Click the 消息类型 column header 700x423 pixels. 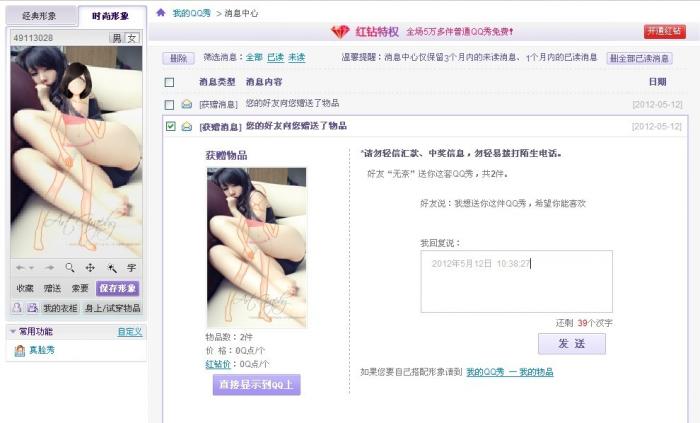tap(217, 82)
